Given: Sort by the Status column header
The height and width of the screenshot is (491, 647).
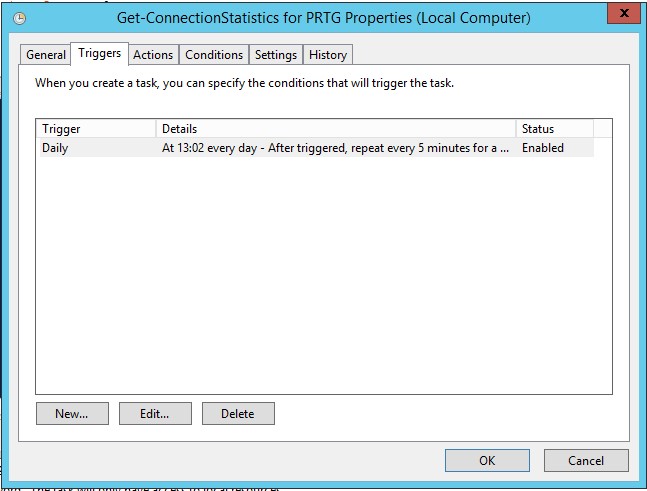Looking at the screenshot, I should 554,129.
